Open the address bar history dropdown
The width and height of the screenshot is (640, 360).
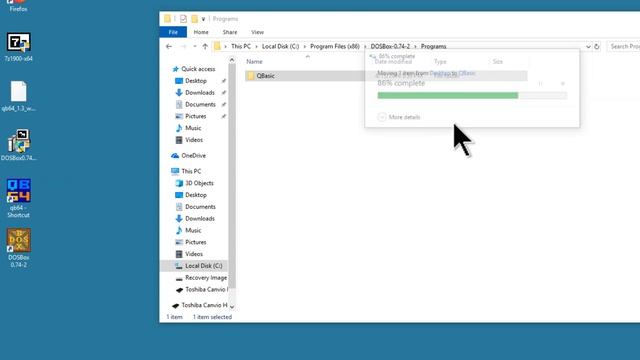tap(588, 47)
